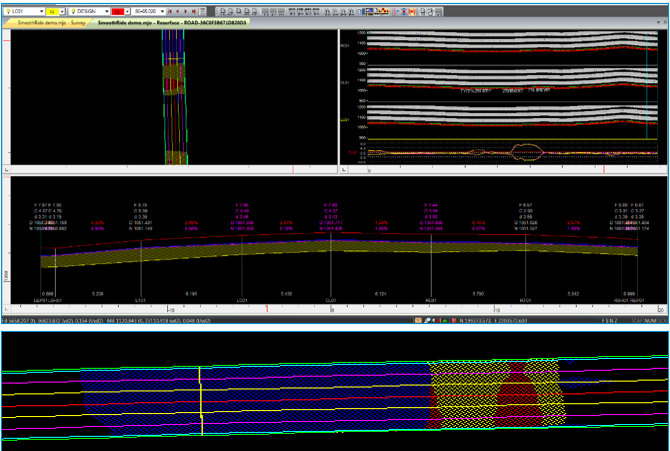Click the axis icon in profile view corner
This screenshot has height=451, width=670.
345,170
